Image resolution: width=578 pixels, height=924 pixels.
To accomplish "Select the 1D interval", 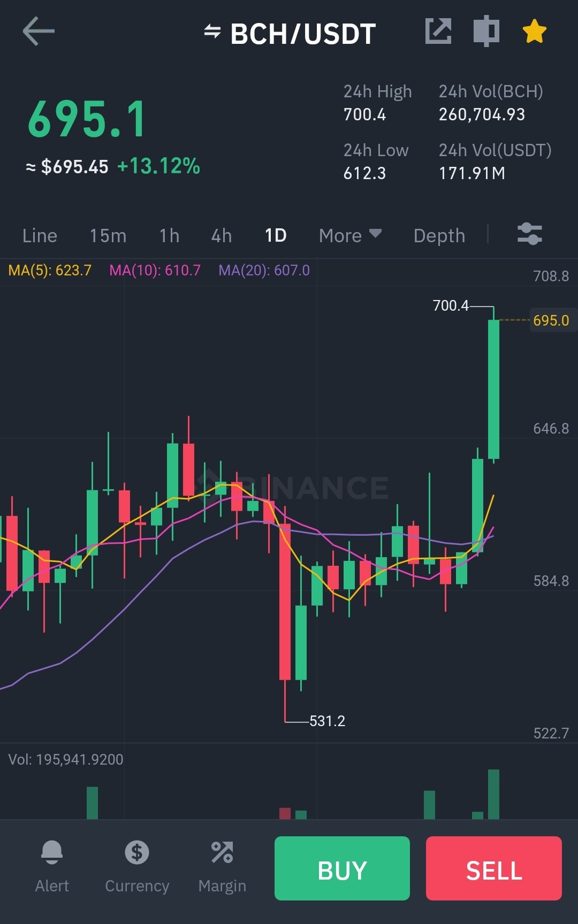I will click(x=276, y=235).
